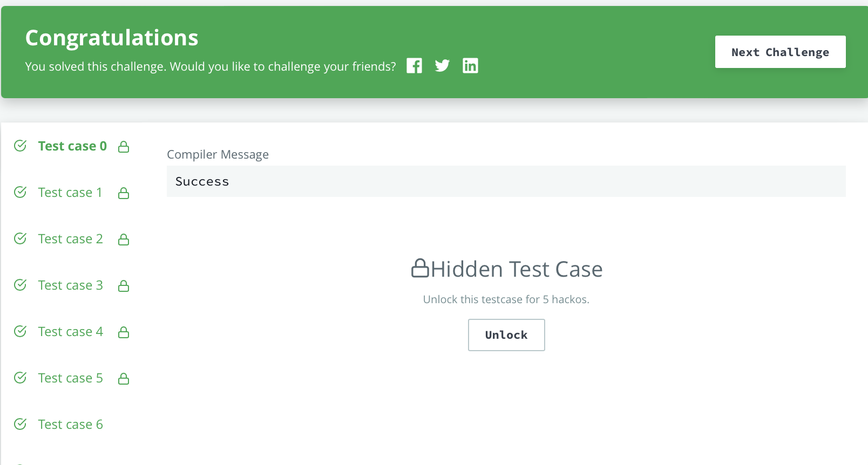
Task: Click the Congratulations heading
Action: click(112, 38)
